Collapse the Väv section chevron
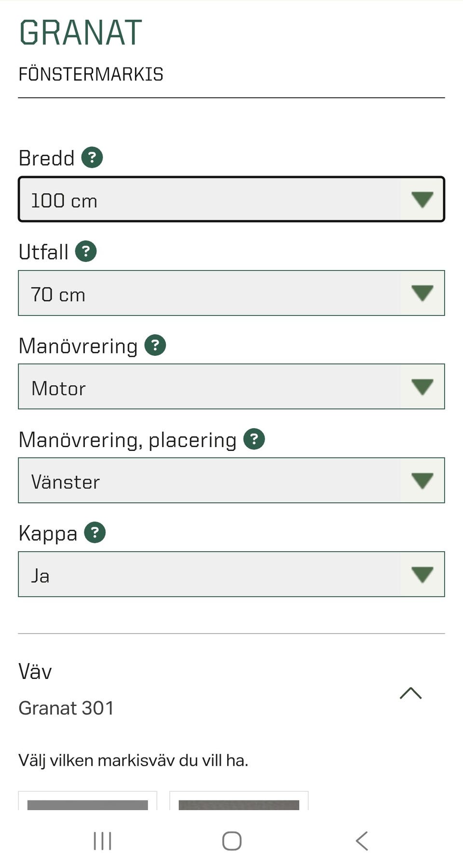The image size is (463, 868). coord(410,693)
